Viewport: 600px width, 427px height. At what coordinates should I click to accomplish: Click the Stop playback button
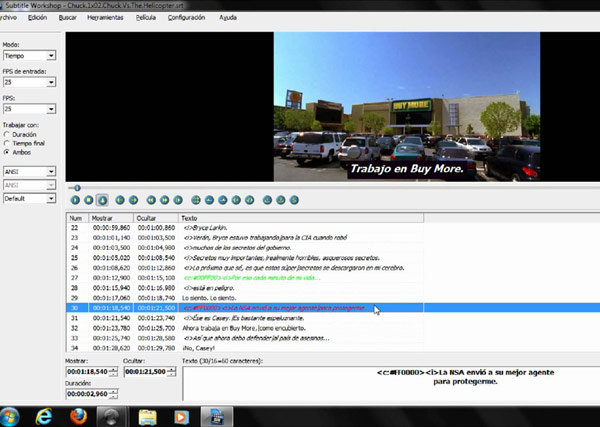click(89, 200)
